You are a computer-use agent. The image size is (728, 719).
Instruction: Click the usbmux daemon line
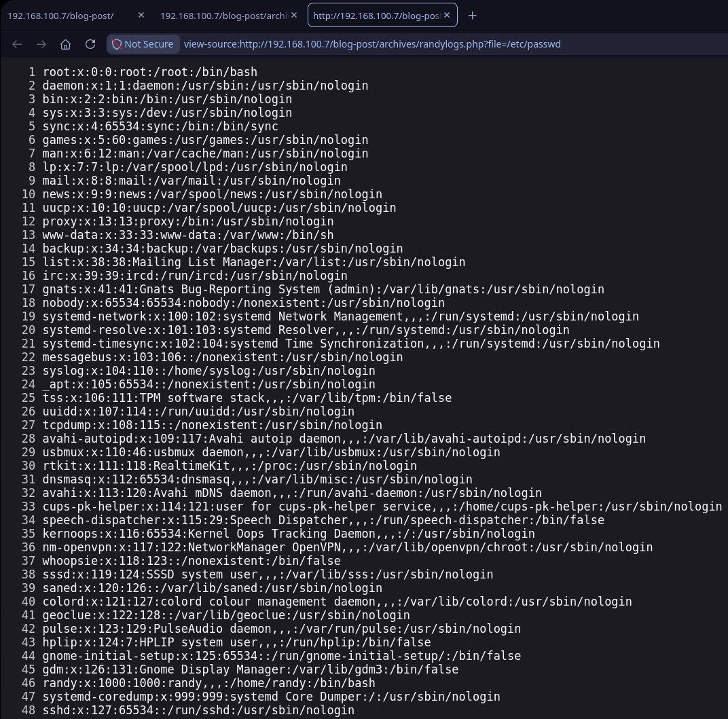click(x=272, y=452)
